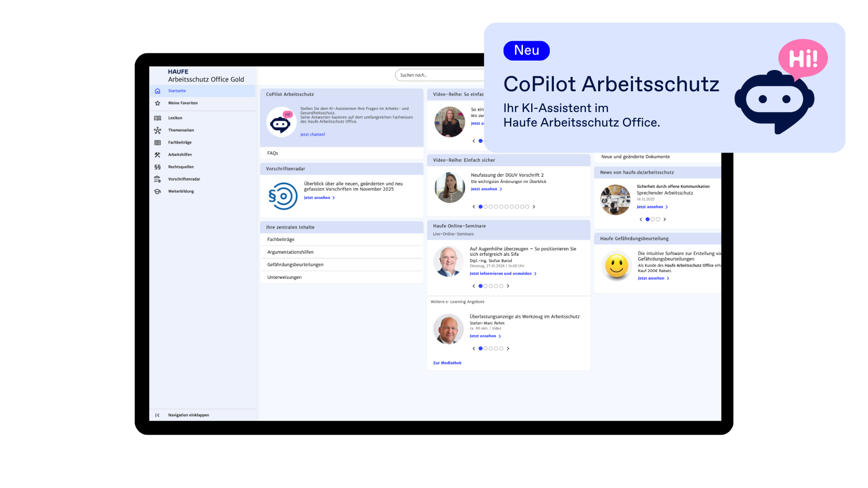Click next arrow in News carousel
Screen dimensions: 868x488
coord(665,219)
